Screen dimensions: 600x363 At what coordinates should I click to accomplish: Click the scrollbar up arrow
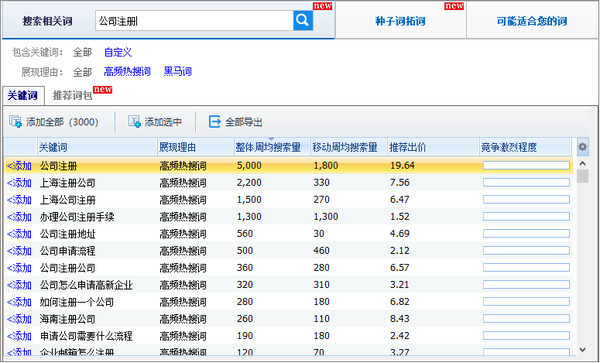tap(582, 164)
